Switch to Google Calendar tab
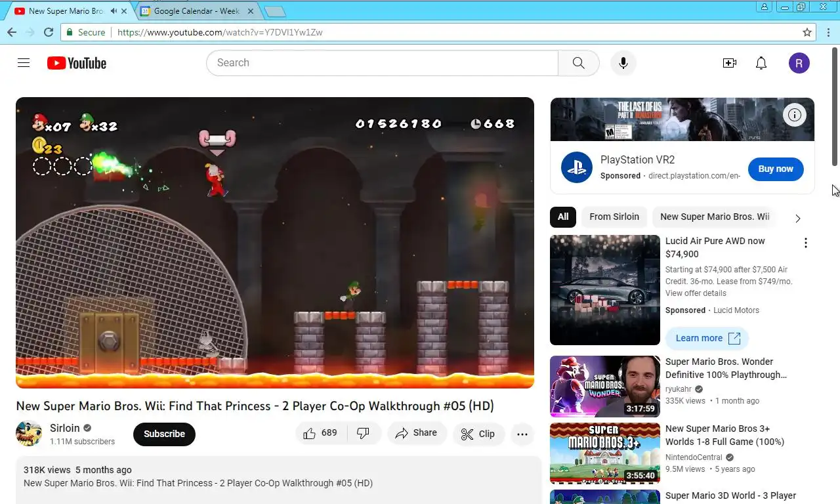Viewport: 840px width, 504px height. click(x=196, y=11)
